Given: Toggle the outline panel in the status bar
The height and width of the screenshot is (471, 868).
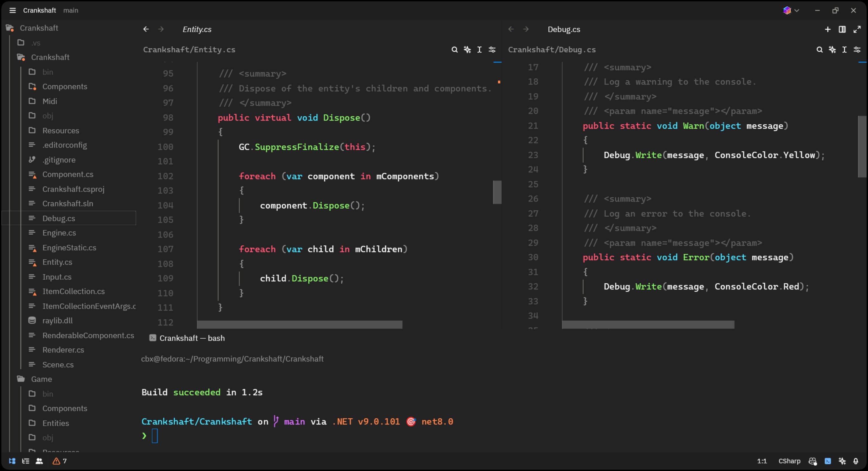Looking at the screenshot, I should (26, 461).
